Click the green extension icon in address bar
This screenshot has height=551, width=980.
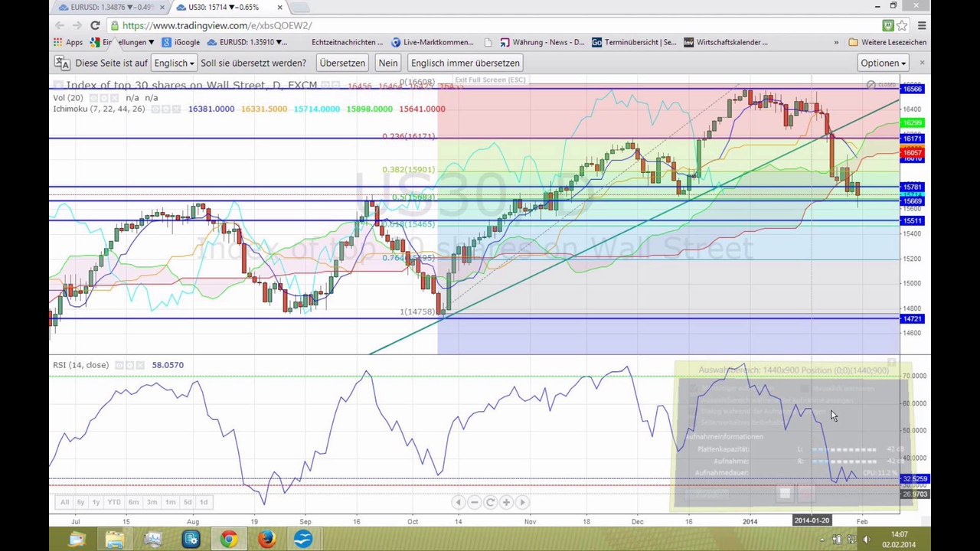tap(888, 25)
